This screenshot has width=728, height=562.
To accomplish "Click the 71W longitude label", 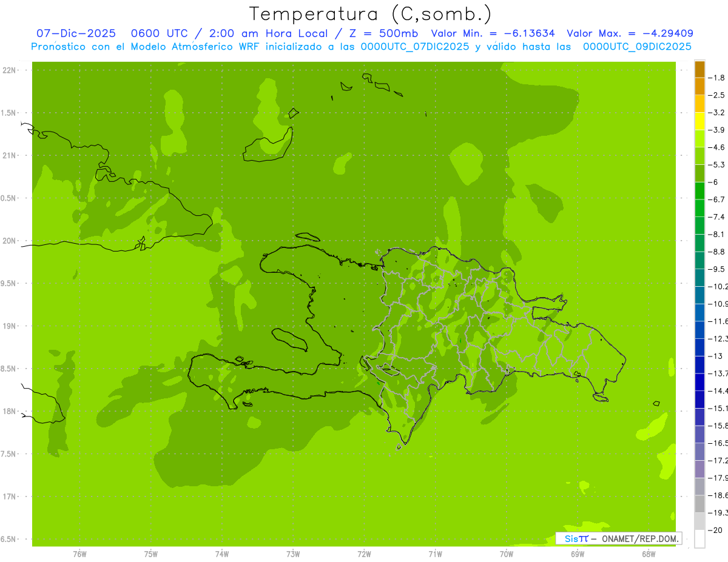I will 435,554.
